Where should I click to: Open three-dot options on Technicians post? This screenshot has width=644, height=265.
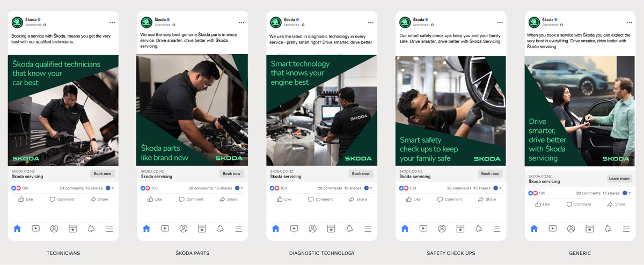pyautogui.click(x=112, y=23)
